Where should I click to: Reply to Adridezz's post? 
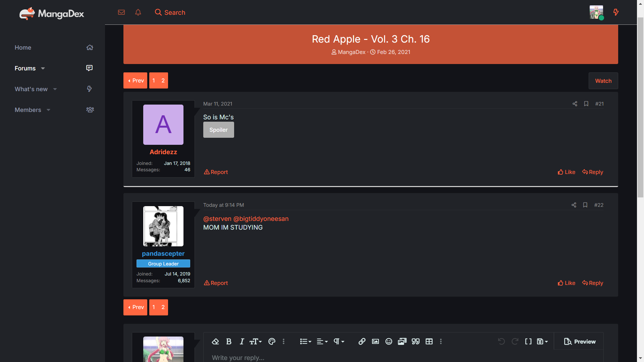[592, 172]
